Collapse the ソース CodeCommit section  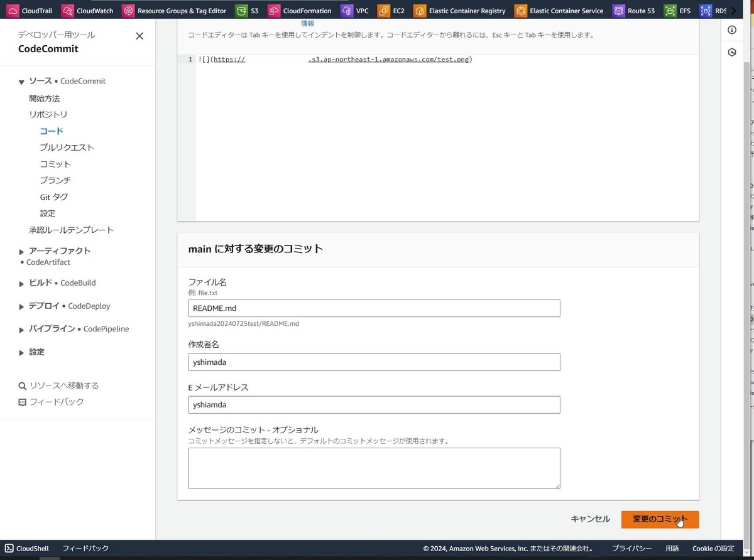(22, 82)
